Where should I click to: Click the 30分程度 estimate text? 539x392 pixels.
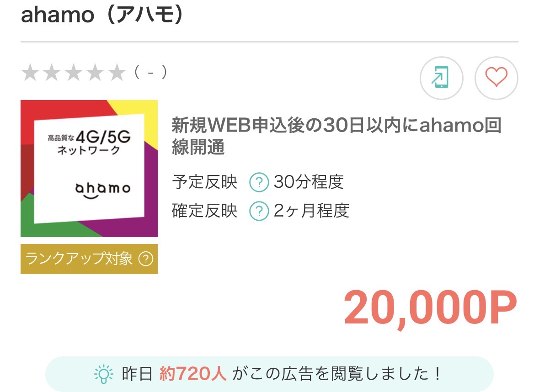pyautogui.click(x=309, y=183)
